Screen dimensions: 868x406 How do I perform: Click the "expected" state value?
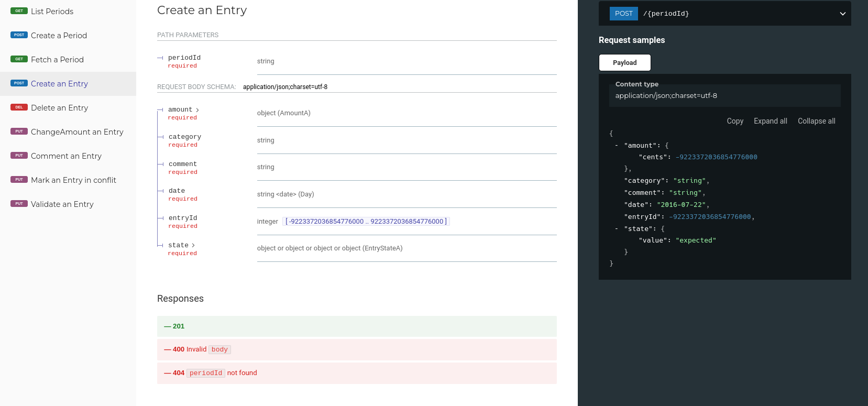click(x=696, y=240)
